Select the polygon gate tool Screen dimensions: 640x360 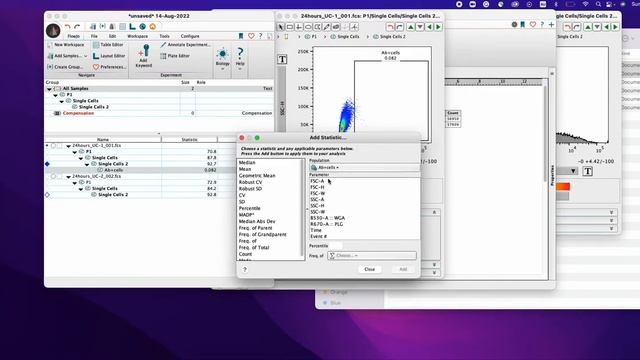317,27
